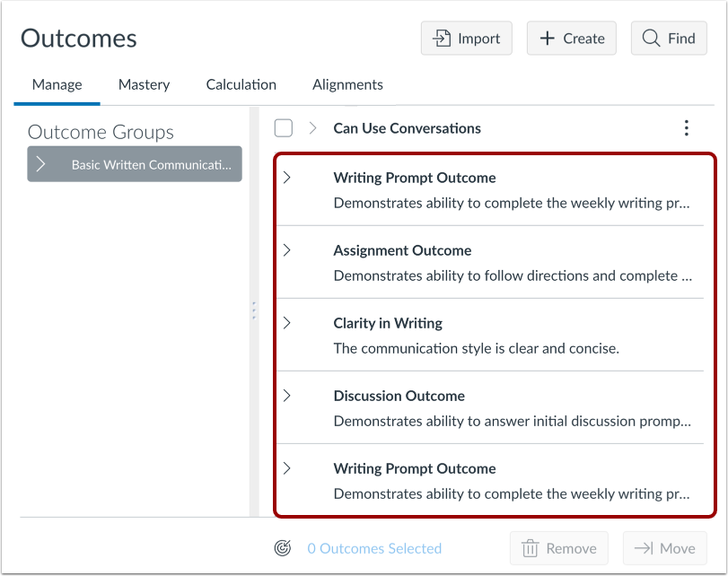Expand the Discussion Outcome description
Image resolution: width=728 pixels, height=576 pixels.
click(x=287, y=396)
